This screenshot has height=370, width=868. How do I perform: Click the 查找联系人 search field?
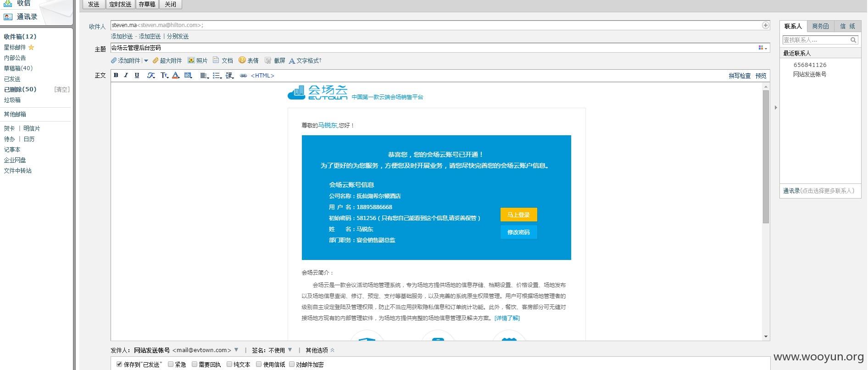tap(816, 40)
